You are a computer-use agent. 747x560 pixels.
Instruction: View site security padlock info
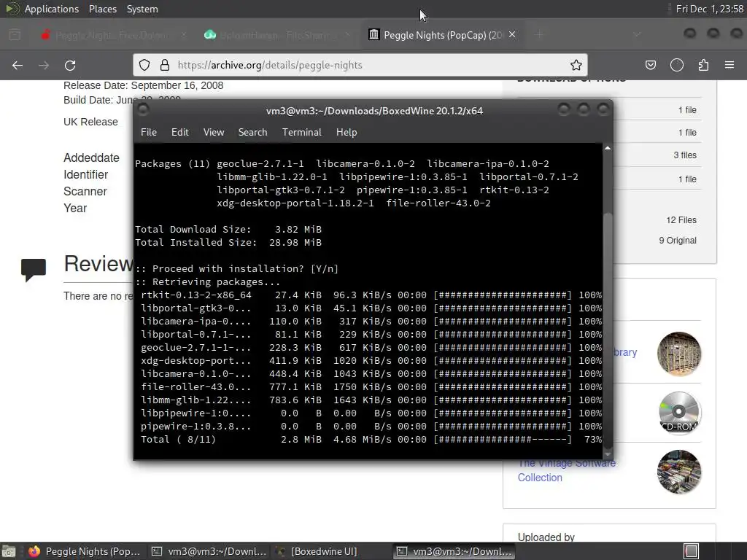[165, 65]
